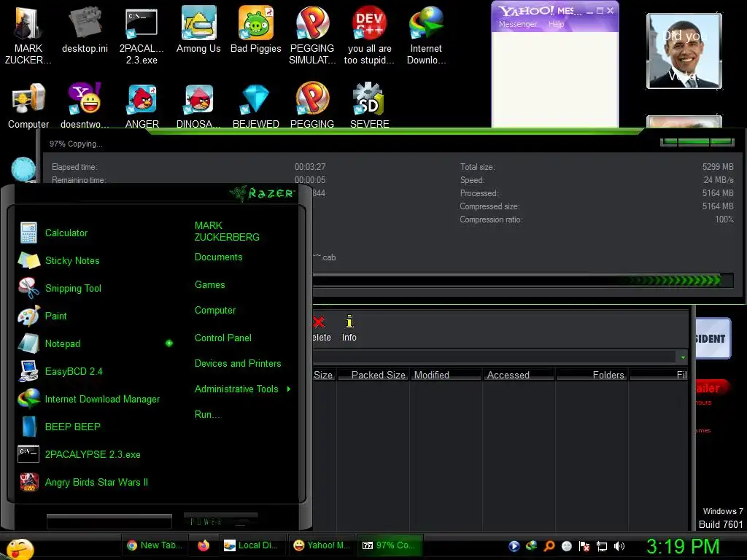Switch to Local Di... taskbar window
This screenshot has height=560, width=747.
252,545
